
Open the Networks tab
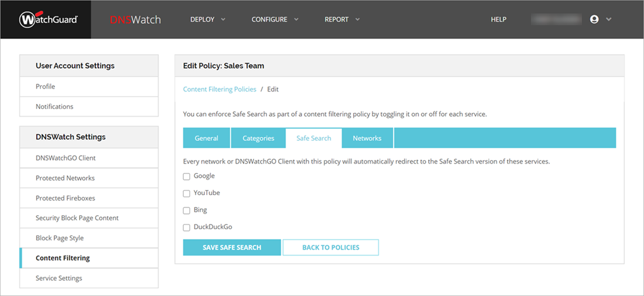(367, 138)
